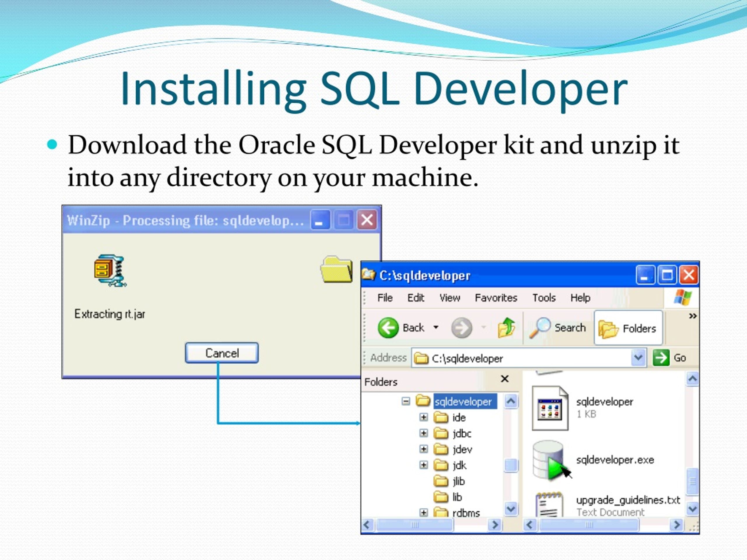Viewport: 747px width, 560px height.
Task: Expand the ide folder node
Action: click(x=423, y=418)
